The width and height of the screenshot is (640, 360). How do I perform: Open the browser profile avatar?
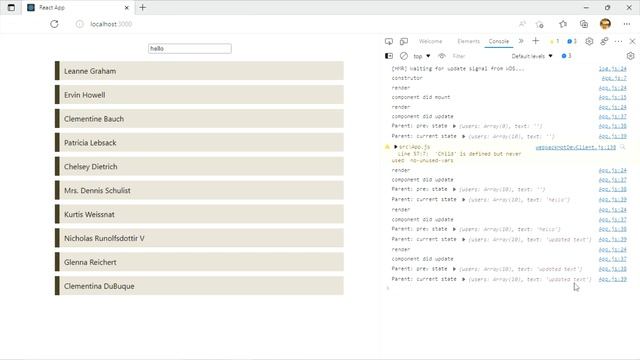(605, 24)
